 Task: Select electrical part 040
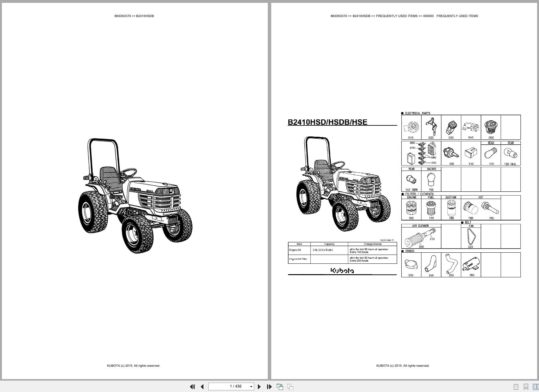coord(471,127)
